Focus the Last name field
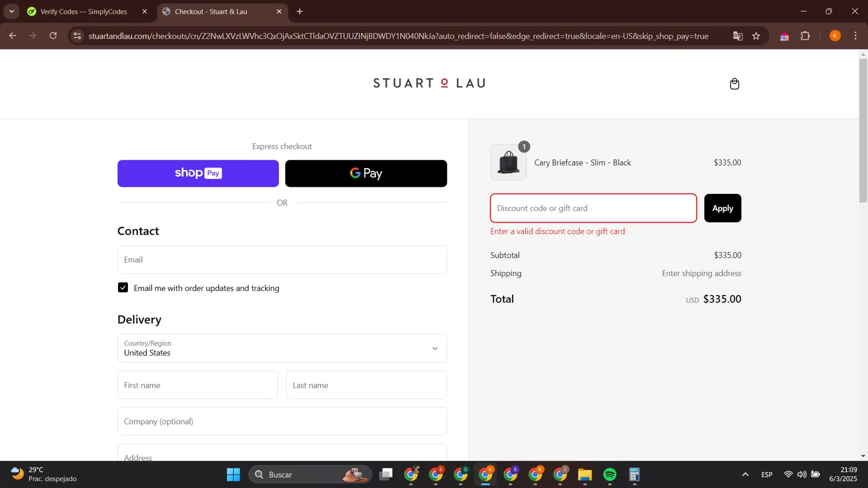Image resolution: width=868 pixels, height=488 pixels. (367, 385)
